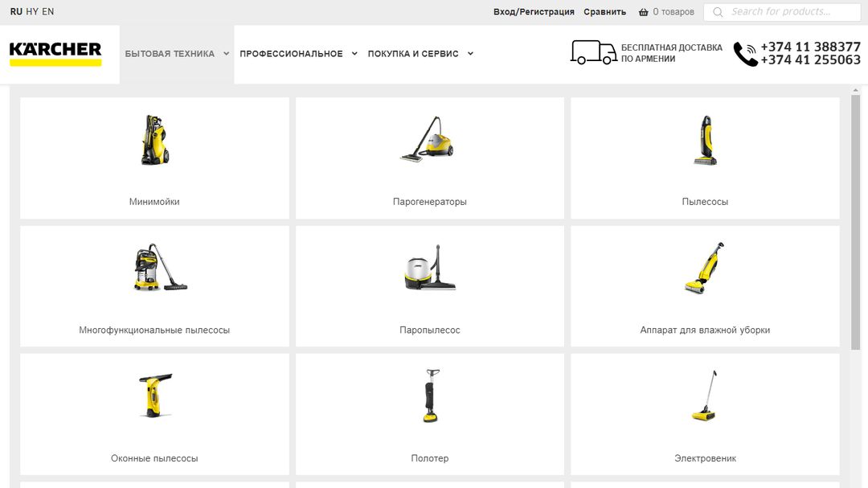Expand the Бытовая техника dropdown arrow
The image size is (868, 488).
226,54
